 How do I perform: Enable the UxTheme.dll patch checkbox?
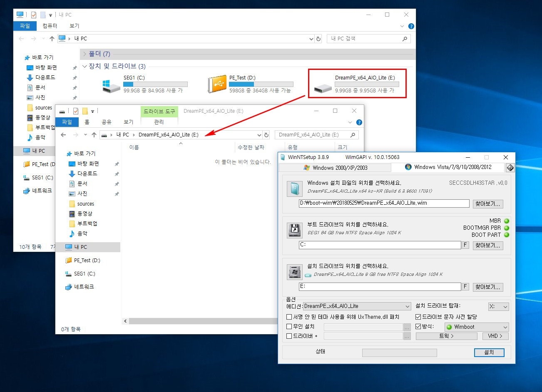(x=289, y=317)
